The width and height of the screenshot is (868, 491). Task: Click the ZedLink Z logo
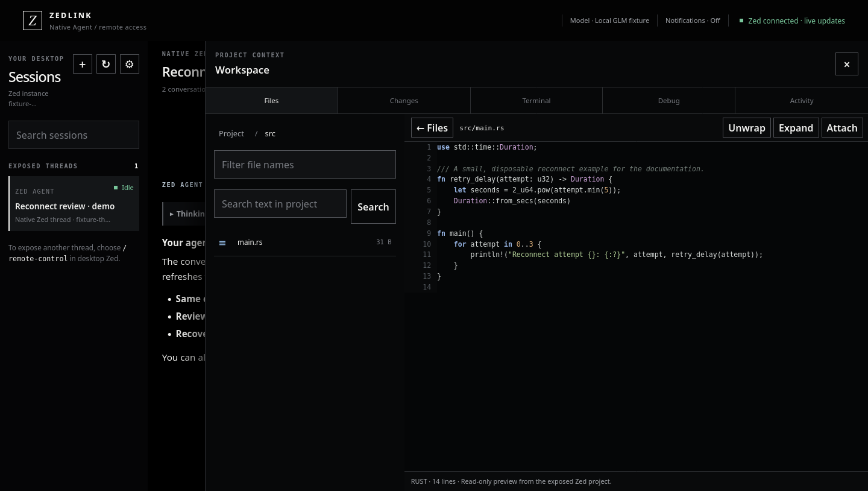coord(33,21)
